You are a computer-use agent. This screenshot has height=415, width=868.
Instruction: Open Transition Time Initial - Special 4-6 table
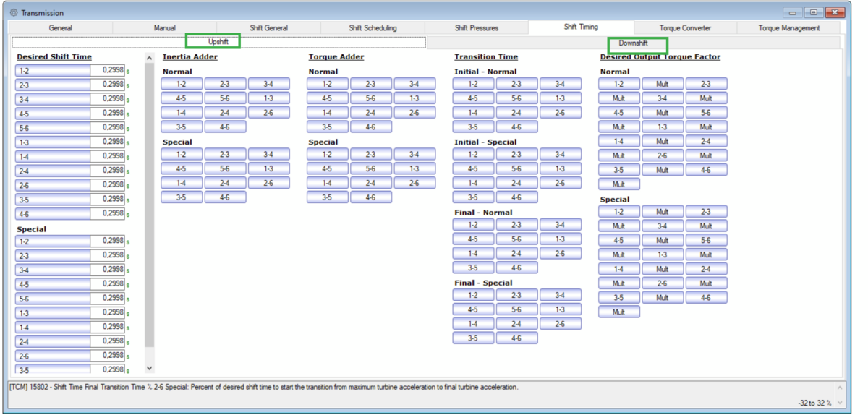pos(516,197)
